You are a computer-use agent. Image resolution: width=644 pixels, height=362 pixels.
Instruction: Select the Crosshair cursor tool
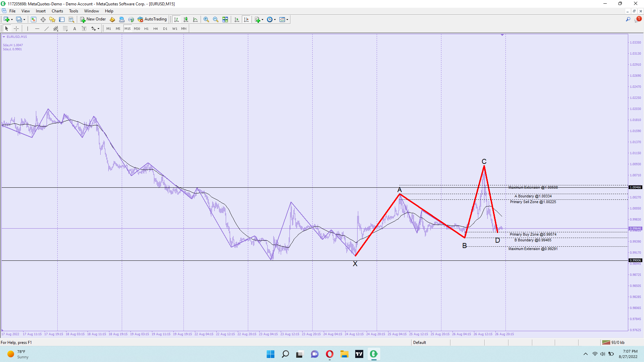16,28
